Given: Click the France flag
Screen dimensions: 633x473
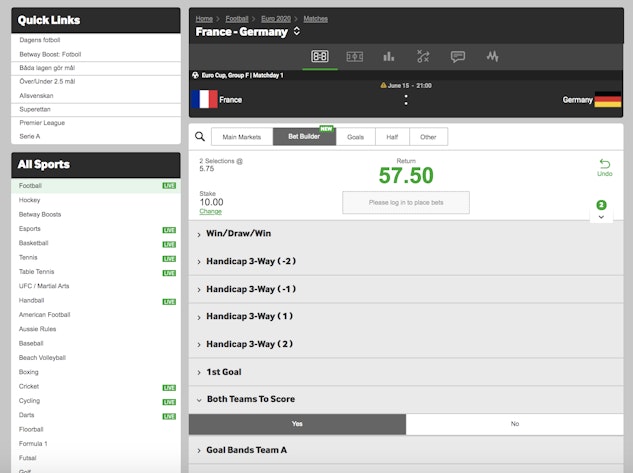Looking at the screenshot, I should [204, 99].
